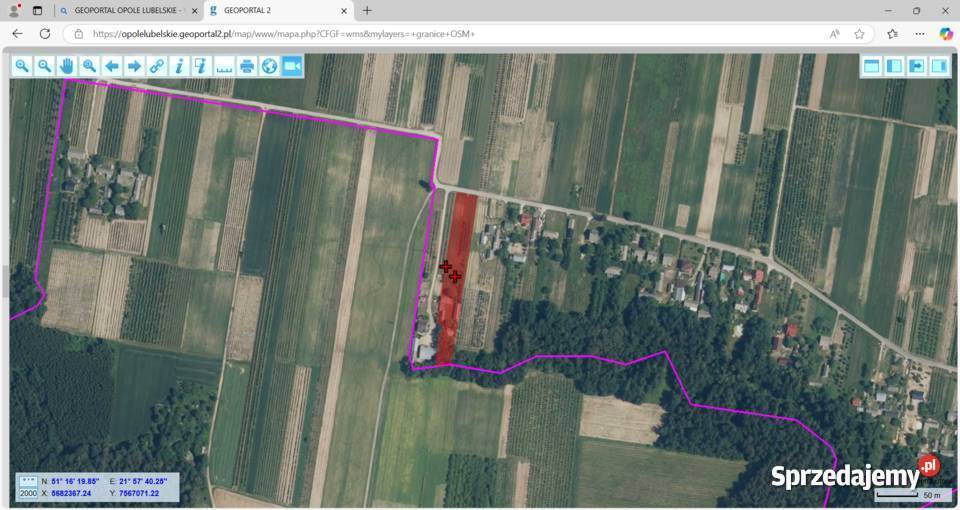Open the Copilot sidebar icon
This screenshot has height=510, width=960.
click(946, 34)
